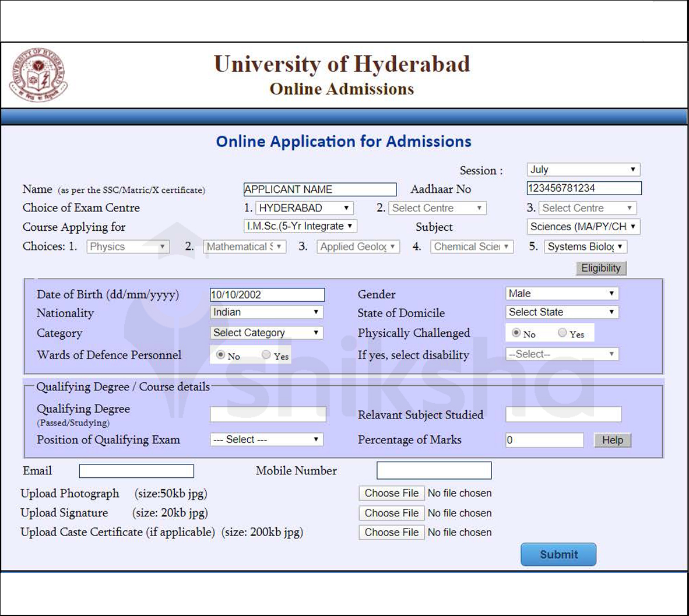This screenshot has width=689, height=616.
Task: Open the State of Domicile dropdown
Action: [x=562, y=312]
